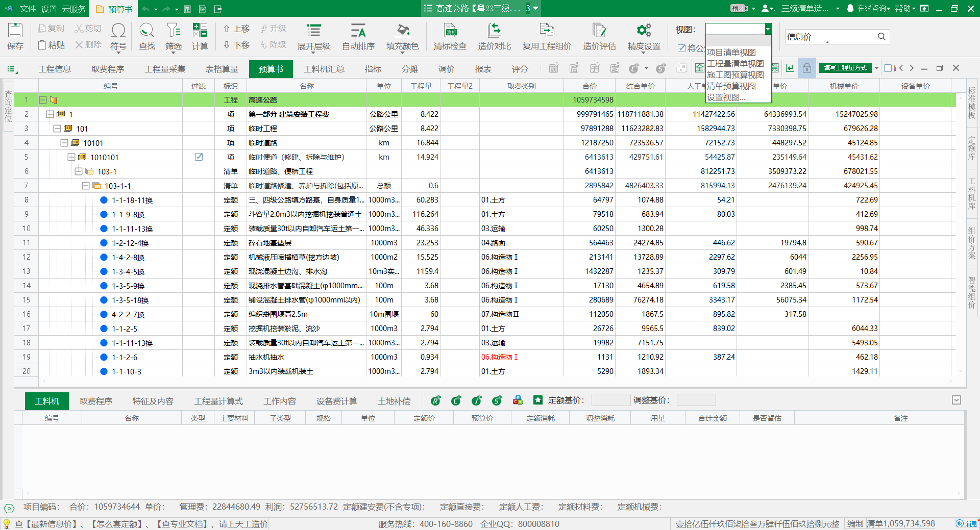
Task: Click the 精度设置 gear icon
Action: [x=644, y=31]
